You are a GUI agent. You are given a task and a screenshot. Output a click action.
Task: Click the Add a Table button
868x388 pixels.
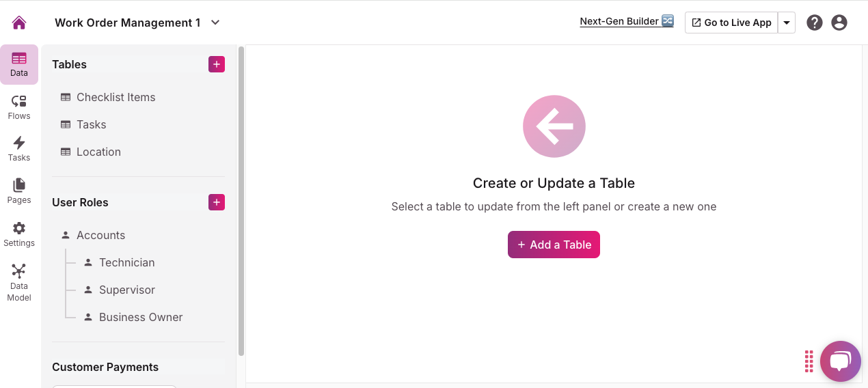point(554,245)
